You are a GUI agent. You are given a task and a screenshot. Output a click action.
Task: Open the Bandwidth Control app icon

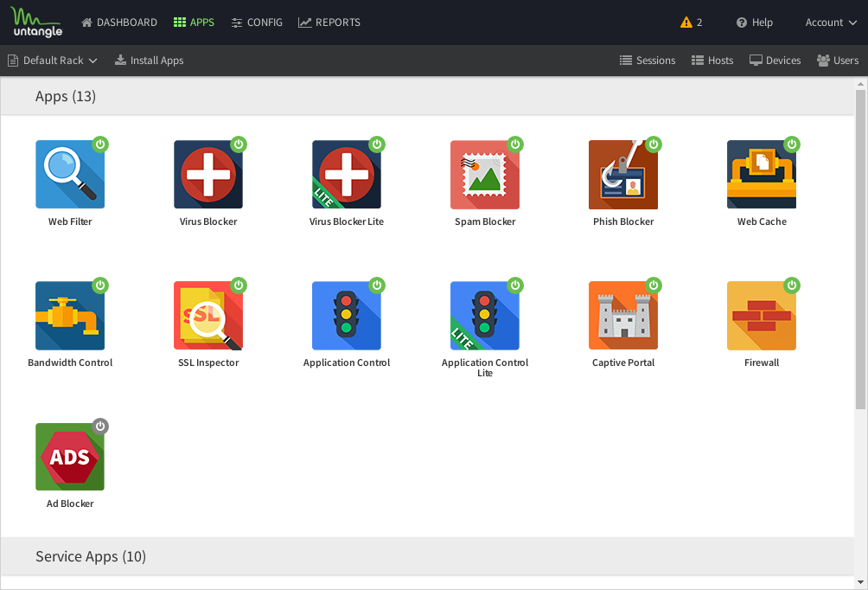70,316
